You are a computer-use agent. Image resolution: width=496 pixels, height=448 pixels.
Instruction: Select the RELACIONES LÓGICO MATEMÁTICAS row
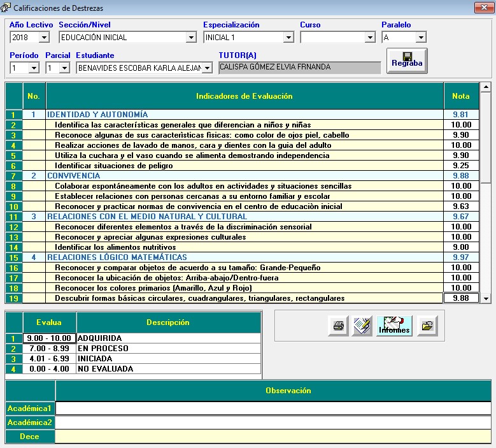[x=244, y=257]
